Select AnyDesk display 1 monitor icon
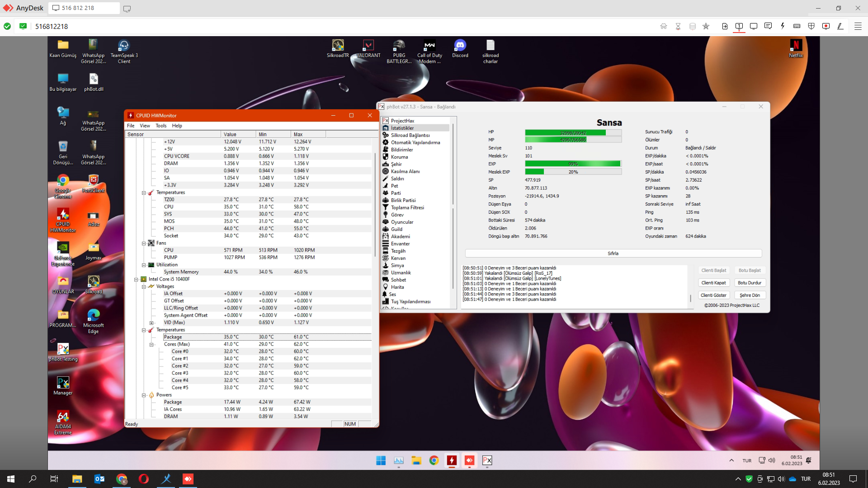The height and width of the screenshot is (488, 868). coord(739,26)
